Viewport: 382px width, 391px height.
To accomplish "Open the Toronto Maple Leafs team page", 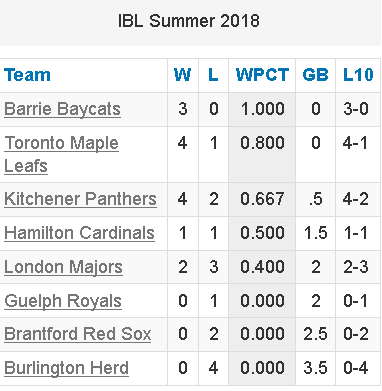I will click(x=61, y=154).
